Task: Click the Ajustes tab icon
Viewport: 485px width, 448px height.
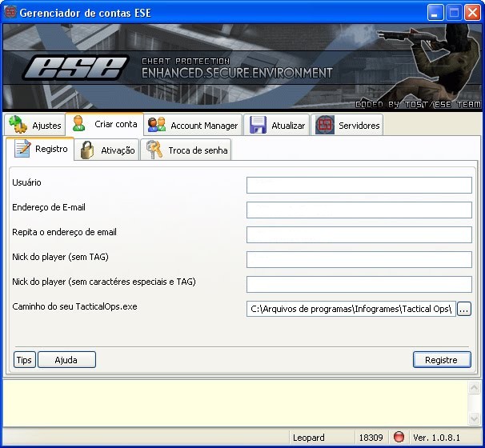Action: (x=18, y=125)
